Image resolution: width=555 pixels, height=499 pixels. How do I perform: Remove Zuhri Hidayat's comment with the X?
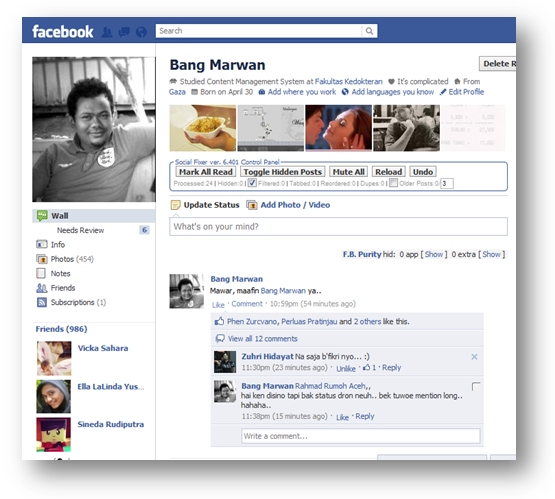pyautogui.click(x=474, y=357)
